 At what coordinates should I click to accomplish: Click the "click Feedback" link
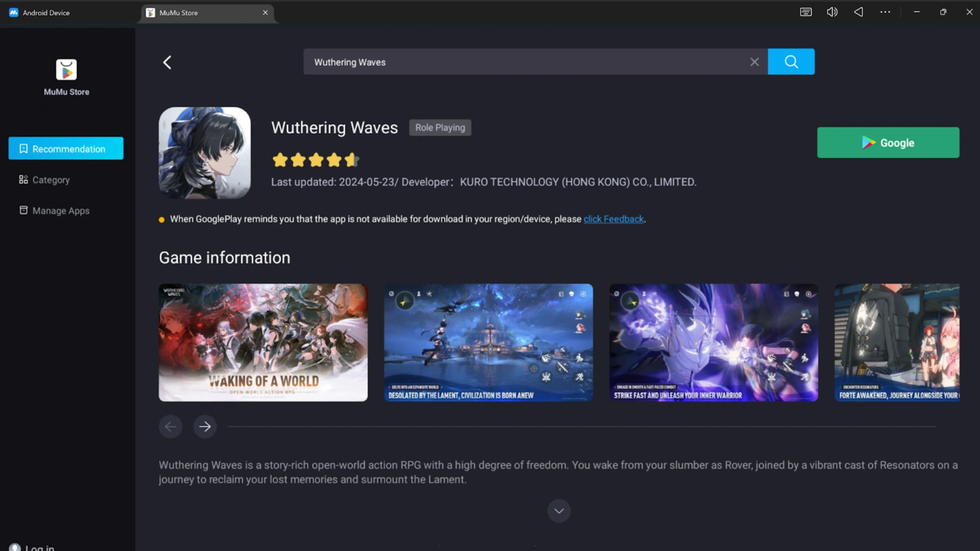[613, 219]
